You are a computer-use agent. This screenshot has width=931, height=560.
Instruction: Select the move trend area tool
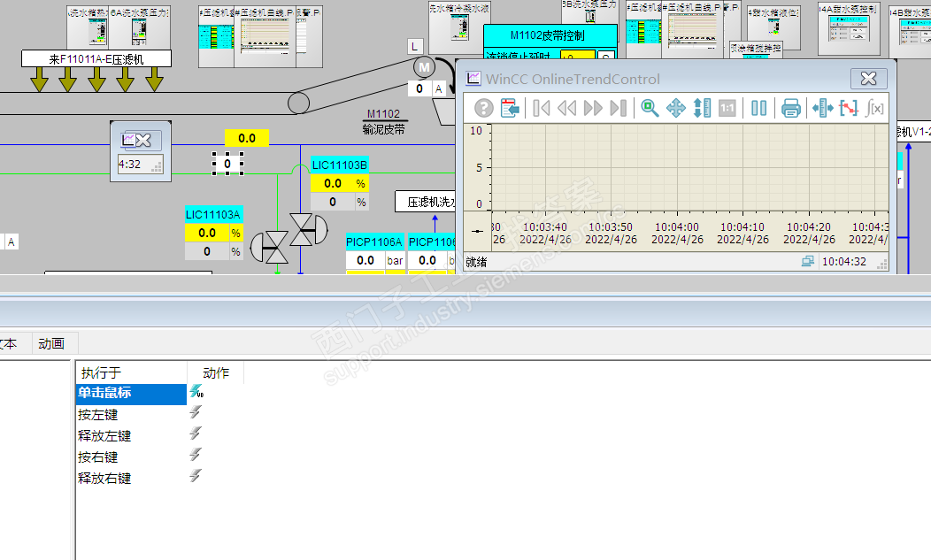676,108
